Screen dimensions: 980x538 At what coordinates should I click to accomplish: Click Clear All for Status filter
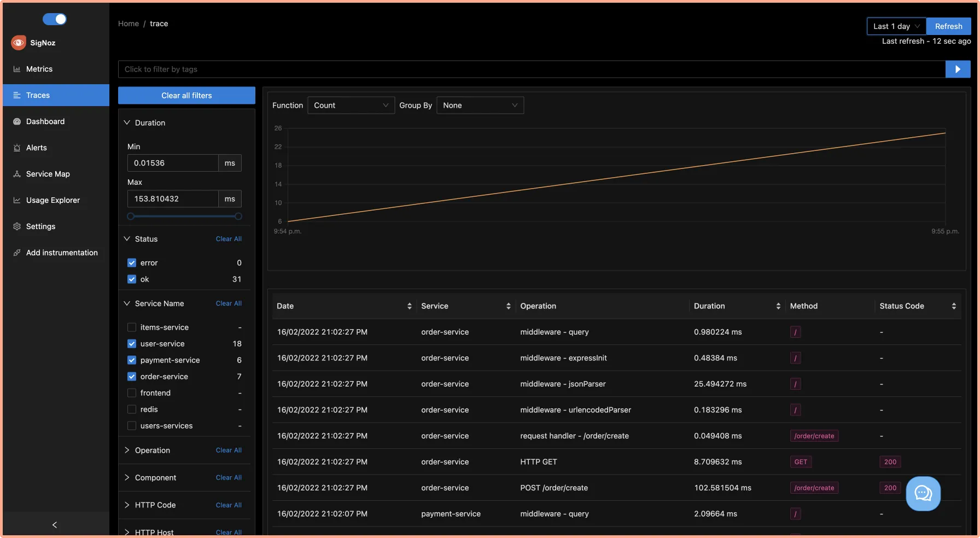click(x=229, y=239)
